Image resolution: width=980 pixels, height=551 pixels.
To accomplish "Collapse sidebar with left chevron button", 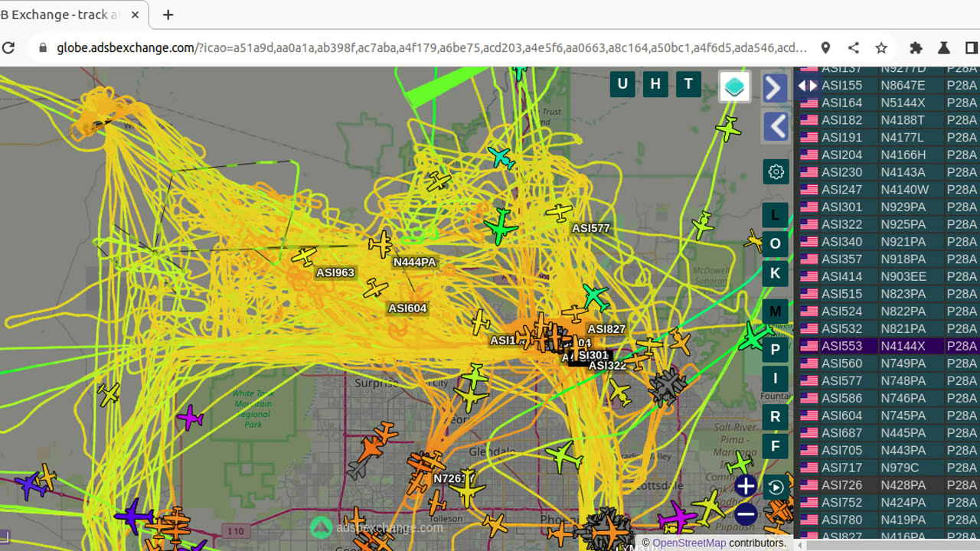I will click(x=776, y=126).
